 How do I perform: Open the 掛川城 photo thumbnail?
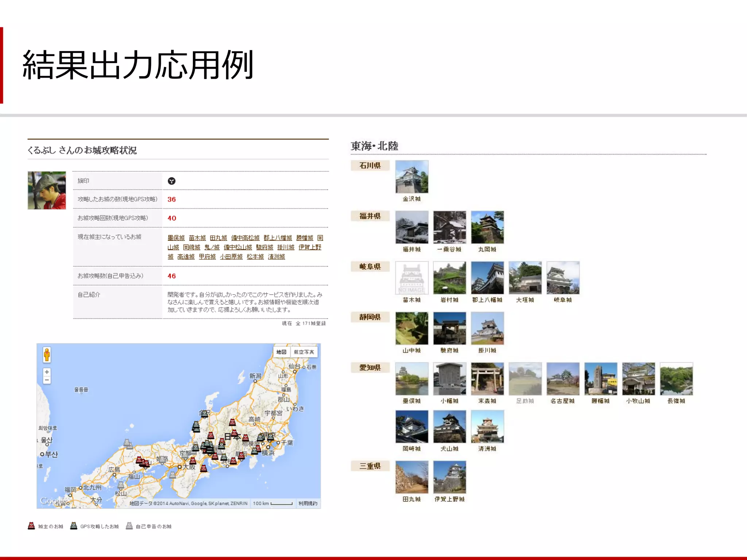pyautogui.click(x=488, y=328)
